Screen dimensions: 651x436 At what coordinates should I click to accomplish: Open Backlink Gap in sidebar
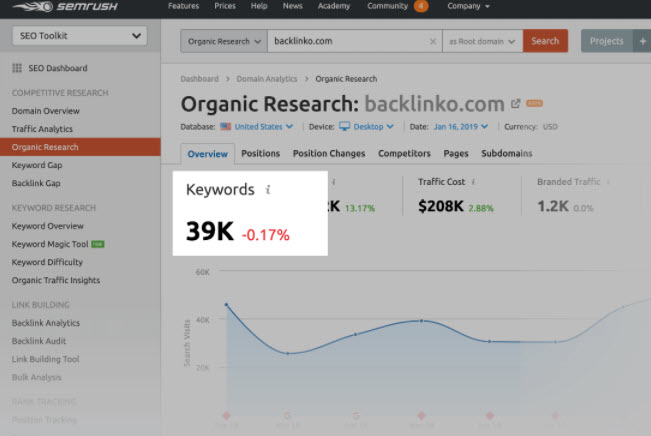click(36, 183)
